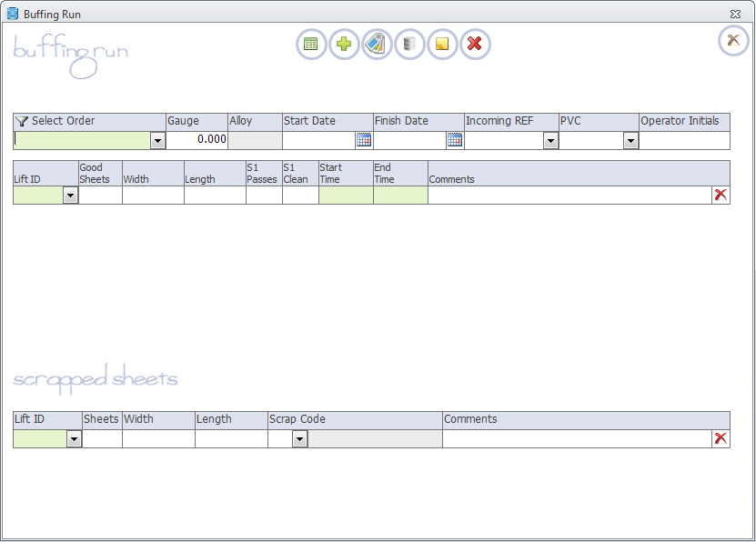Click the buffing grid Width cell

154,196
